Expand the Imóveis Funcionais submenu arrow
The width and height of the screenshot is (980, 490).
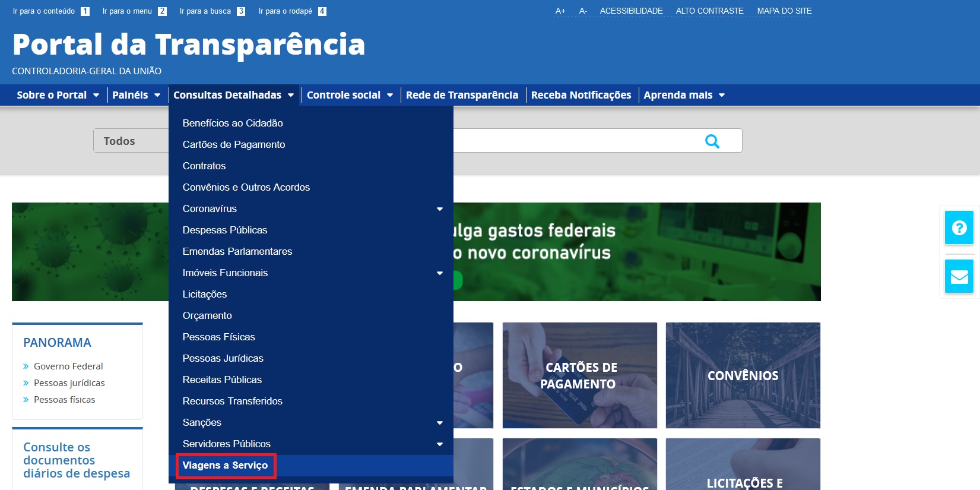point(439,273)
